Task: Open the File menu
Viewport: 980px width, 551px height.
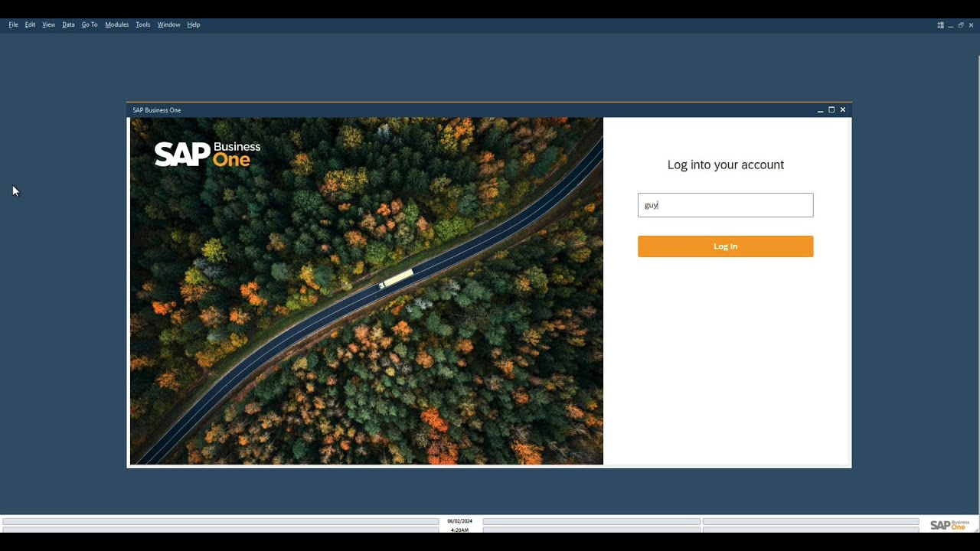Action: 13,24
